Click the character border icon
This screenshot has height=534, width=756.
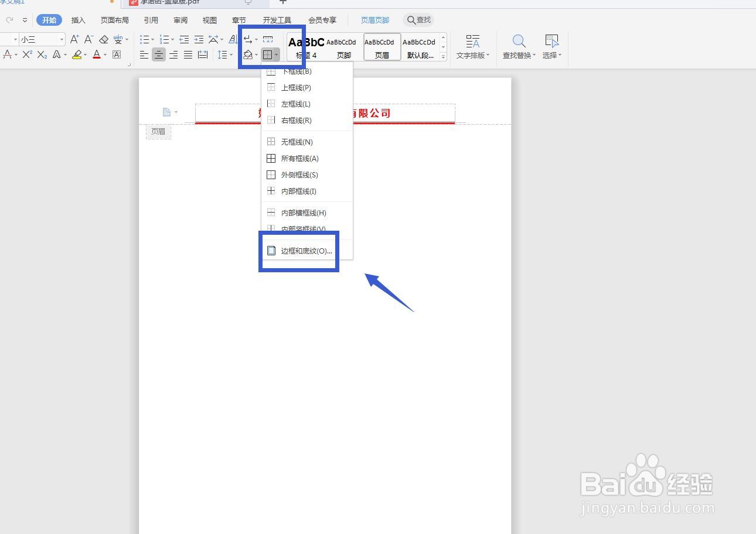tap(116, 54)
